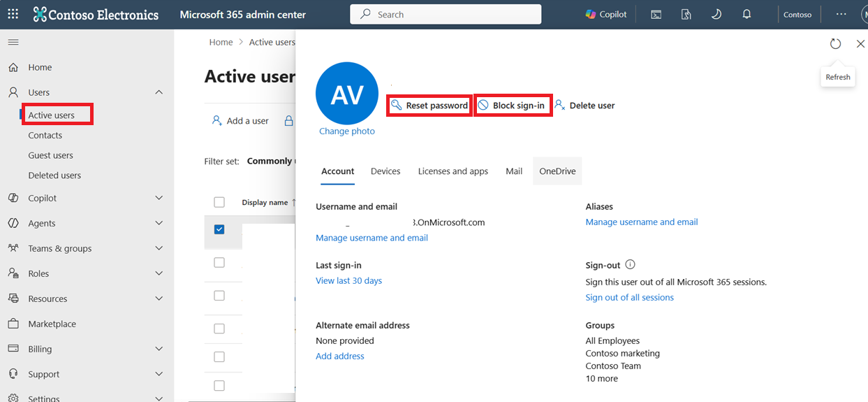This screenshot has width=868, height=402.
Task: Check the fourth user row checkbox
Action: click(219, 329)
